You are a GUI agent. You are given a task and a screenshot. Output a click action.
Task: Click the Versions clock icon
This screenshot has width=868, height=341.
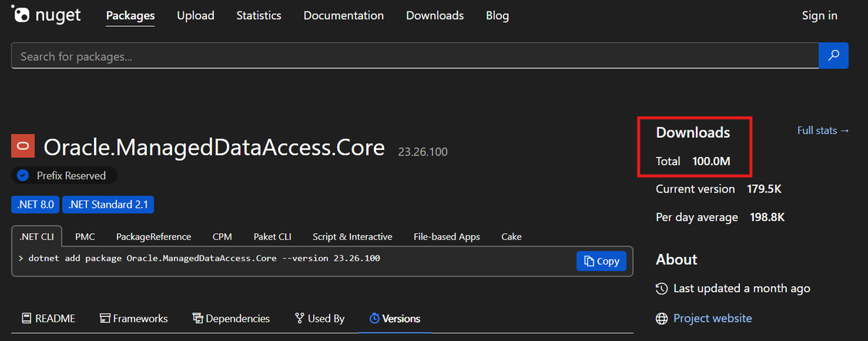pos(374,319)
